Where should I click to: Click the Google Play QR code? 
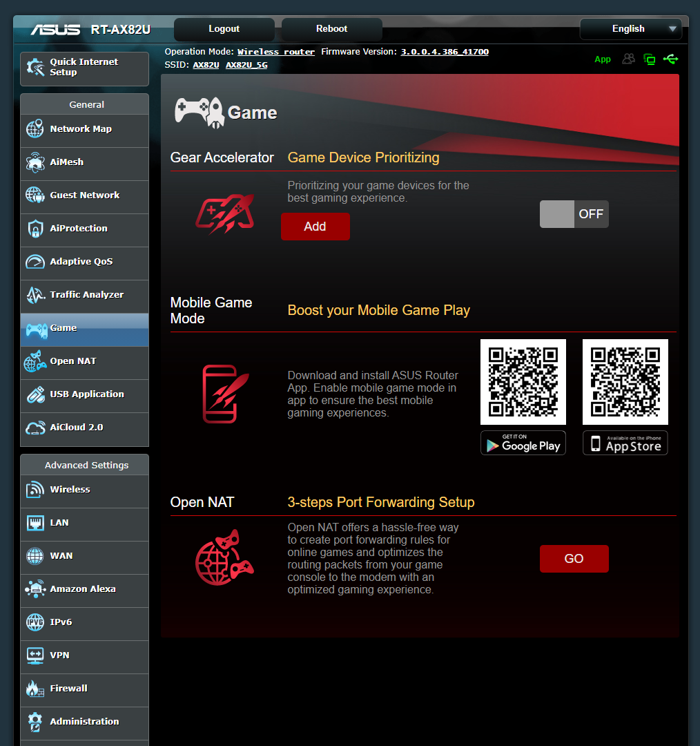[x=523, y=382]
